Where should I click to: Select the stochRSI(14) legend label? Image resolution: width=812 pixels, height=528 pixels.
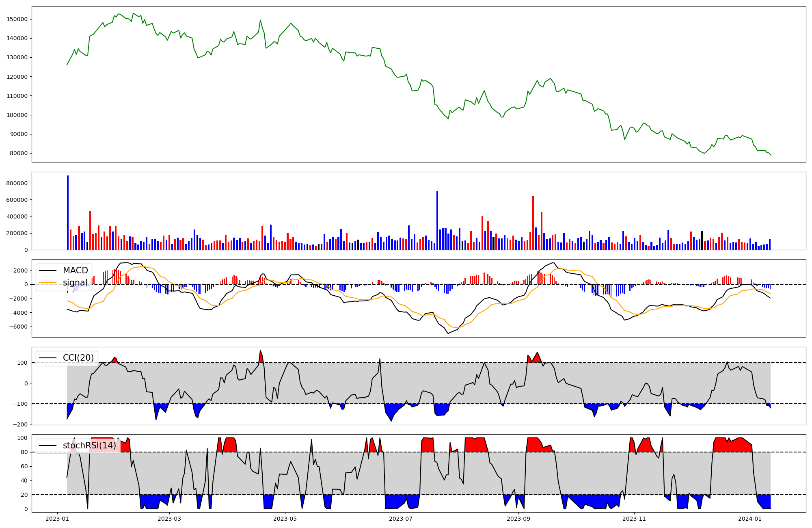click(x=89, y=446)
